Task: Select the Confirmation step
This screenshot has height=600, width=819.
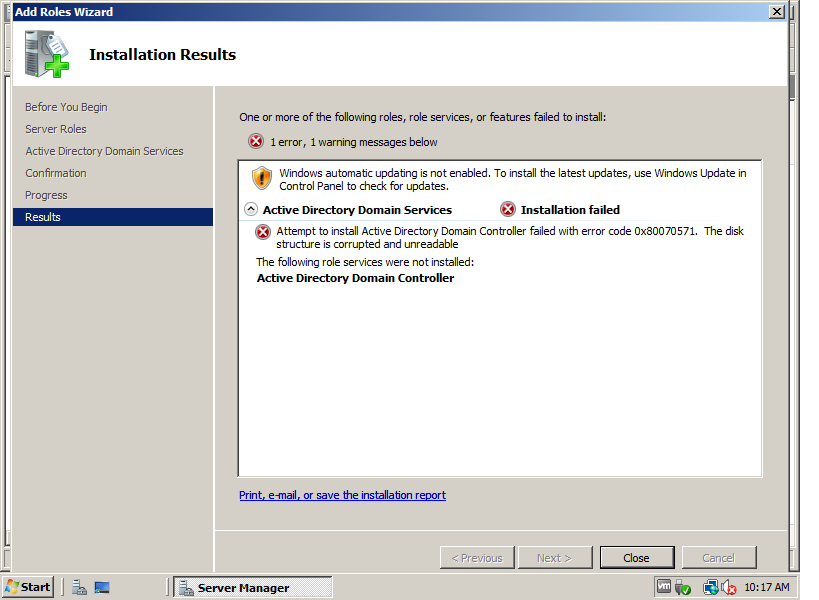Action: click(56, 173)
